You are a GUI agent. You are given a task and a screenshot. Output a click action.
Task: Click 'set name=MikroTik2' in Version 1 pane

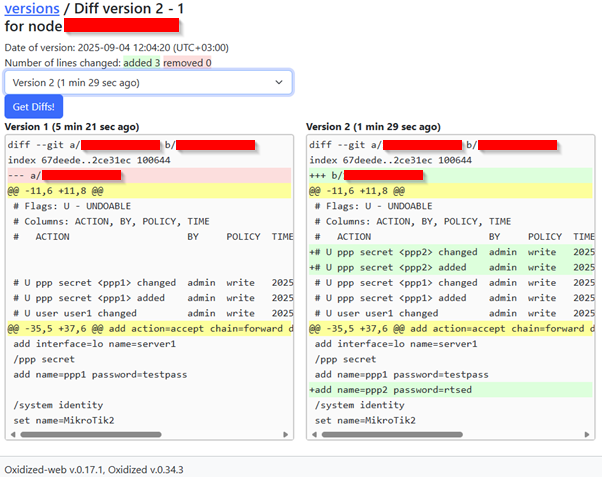tap(64, 421)
